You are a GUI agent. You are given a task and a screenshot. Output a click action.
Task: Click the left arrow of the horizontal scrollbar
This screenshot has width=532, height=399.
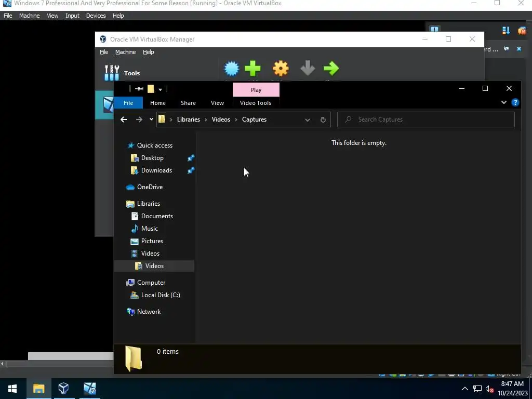coord(3,364)
